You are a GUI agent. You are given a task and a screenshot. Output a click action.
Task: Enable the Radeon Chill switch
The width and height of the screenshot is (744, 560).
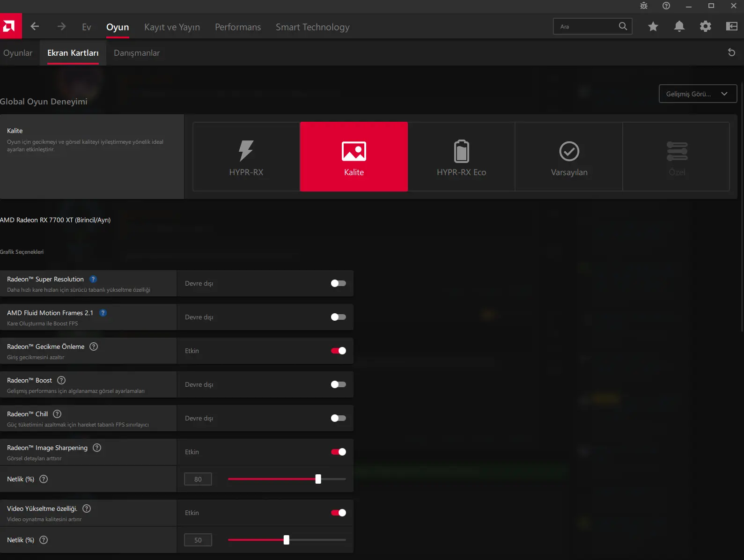point(338,418)
